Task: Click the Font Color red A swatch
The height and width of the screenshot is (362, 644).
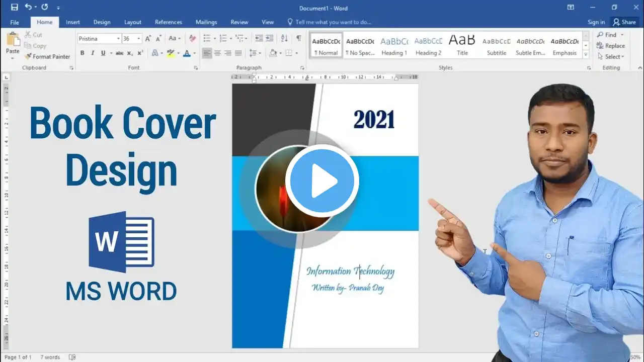Action: [187, 53]
